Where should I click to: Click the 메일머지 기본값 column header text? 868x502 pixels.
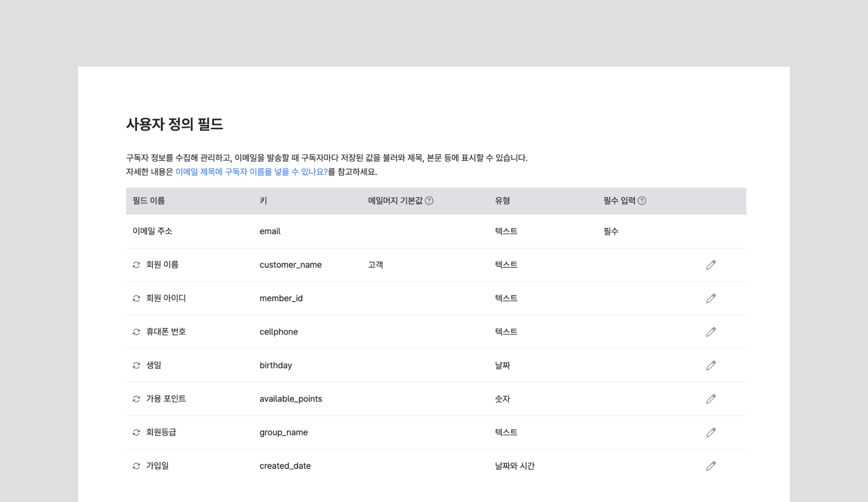(395, 201)
